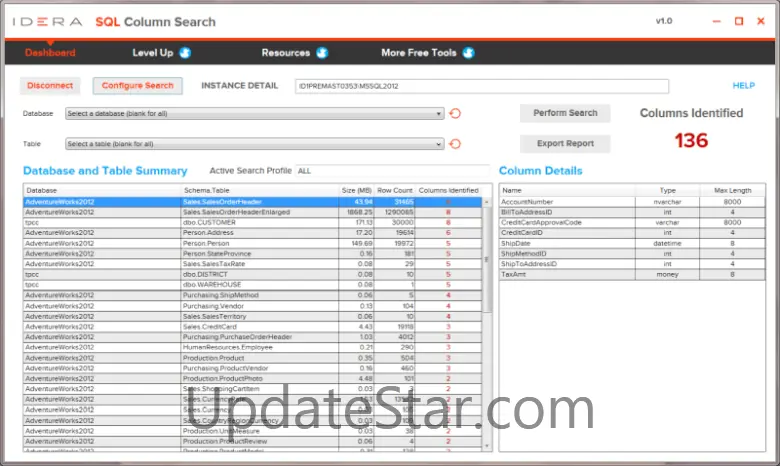Minimize the SQL Column Search window
Screen dimensions: 780x466
point(716,21)
